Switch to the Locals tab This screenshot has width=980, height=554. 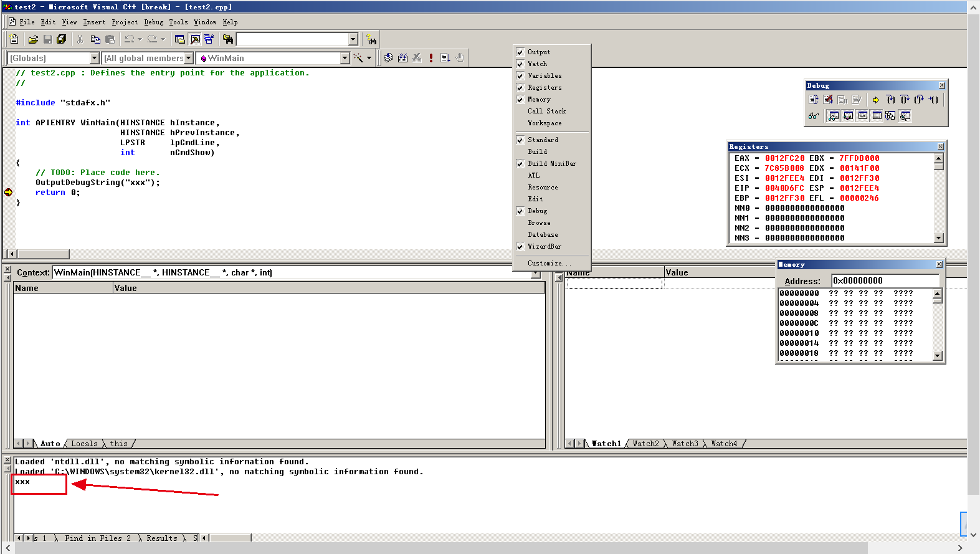tap(84, 444)
